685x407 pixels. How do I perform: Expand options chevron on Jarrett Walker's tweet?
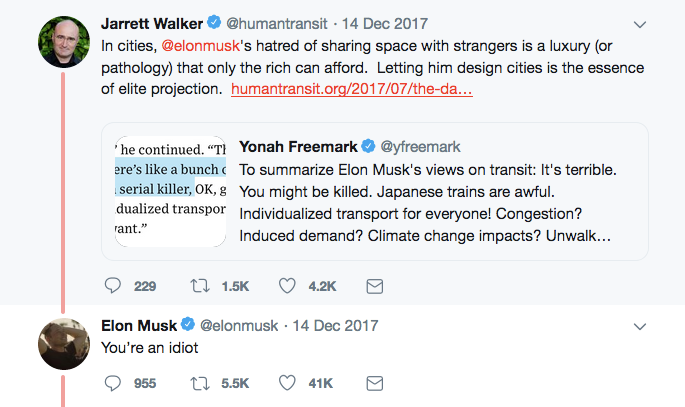click(x=640, y=24)
